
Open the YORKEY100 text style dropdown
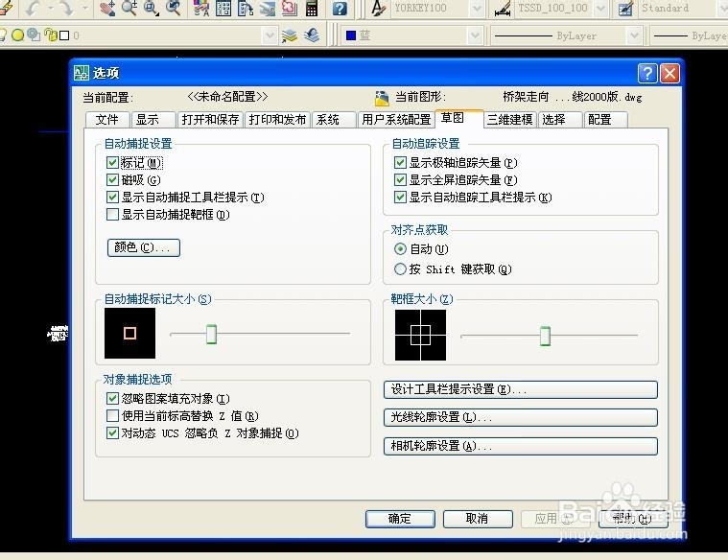tap(477, 9)
